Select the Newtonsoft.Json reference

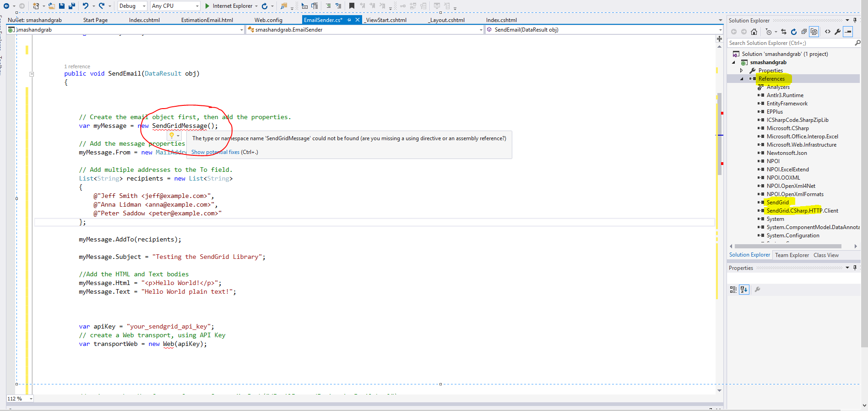787,153
